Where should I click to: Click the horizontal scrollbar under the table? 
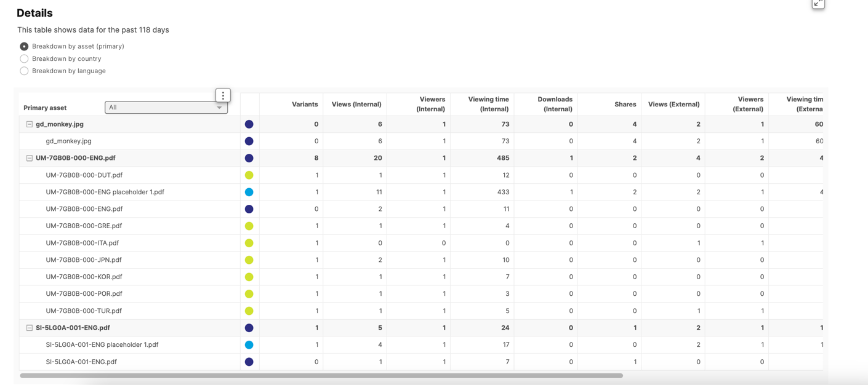coord(321,375)
